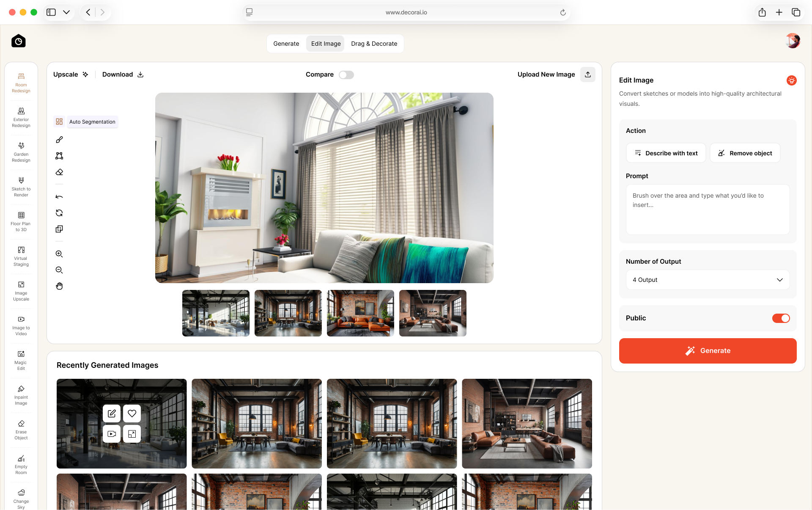Open the user profile avatar
812x510 pixels.
793,41
